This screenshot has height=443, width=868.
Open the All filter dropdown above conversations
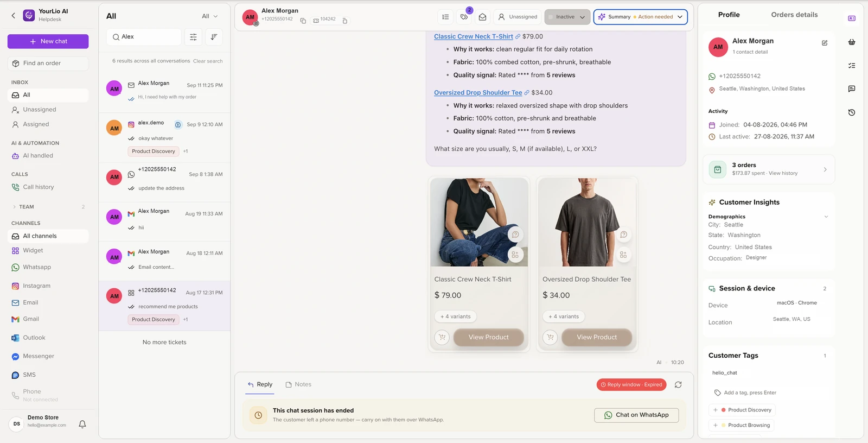click(x=209, y=16)
